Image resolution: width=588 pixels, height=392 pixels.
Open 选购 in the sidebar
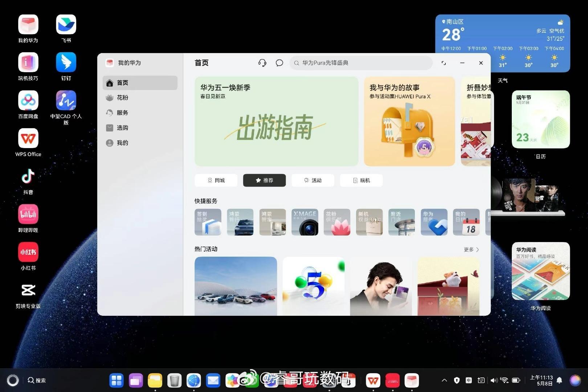[140, 128]
